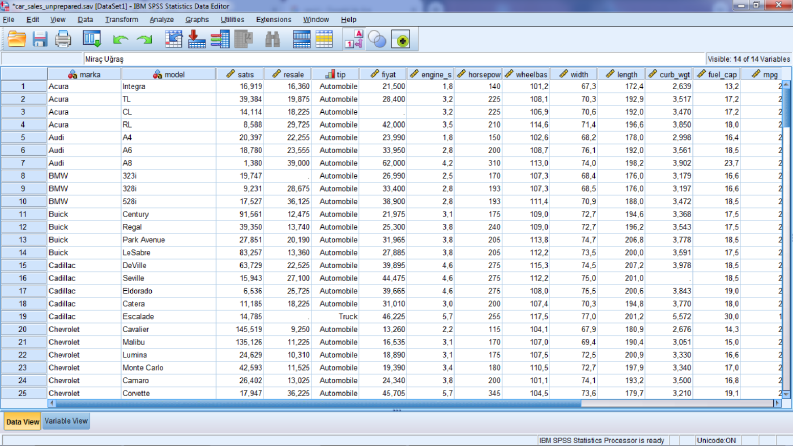Click the 'Park Avenue' model cell
Image resolution: width=793 pixels, height=446 pixels.
(x=168, y=240)
